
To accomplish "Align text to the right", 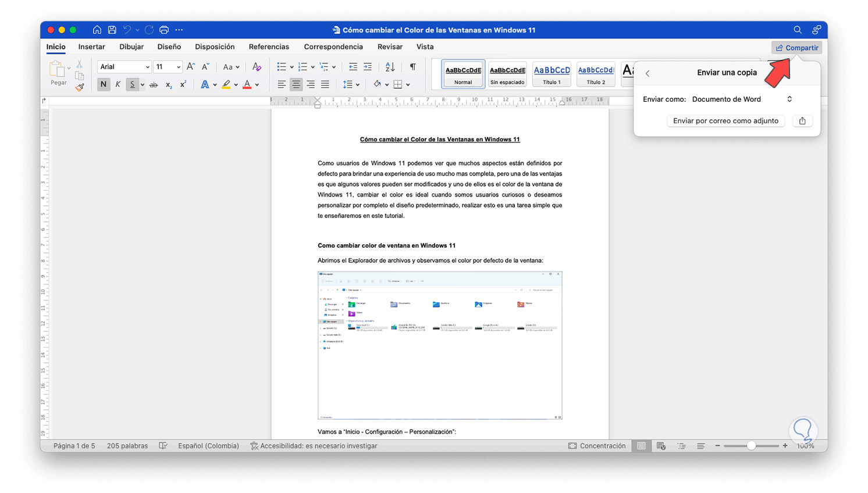I will 311,85.
